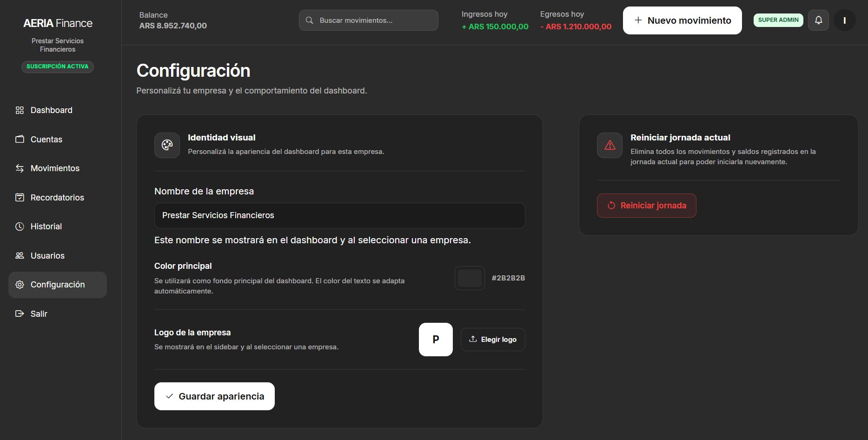Click the Recordatorios calendar icon
Viewport: 868px width, 440px height.
coord(20,198)
